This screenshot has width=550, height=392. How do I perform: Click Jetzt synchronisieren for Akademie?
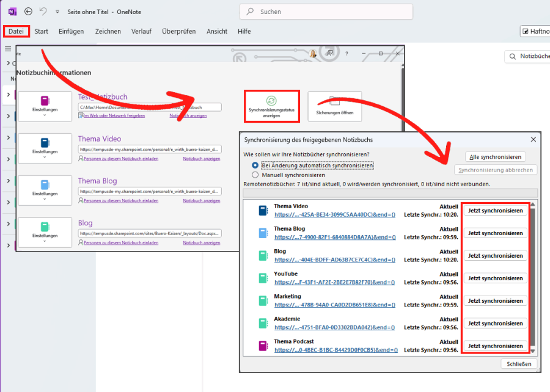495,324
